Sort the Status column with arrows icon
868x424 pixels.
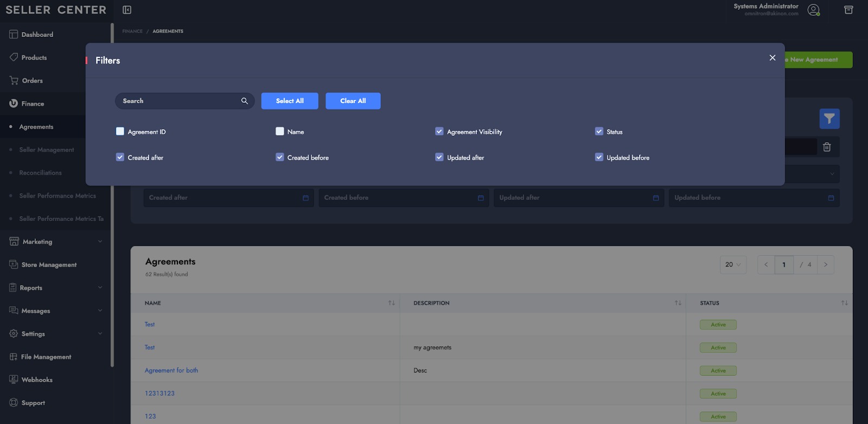coord(844,303)
